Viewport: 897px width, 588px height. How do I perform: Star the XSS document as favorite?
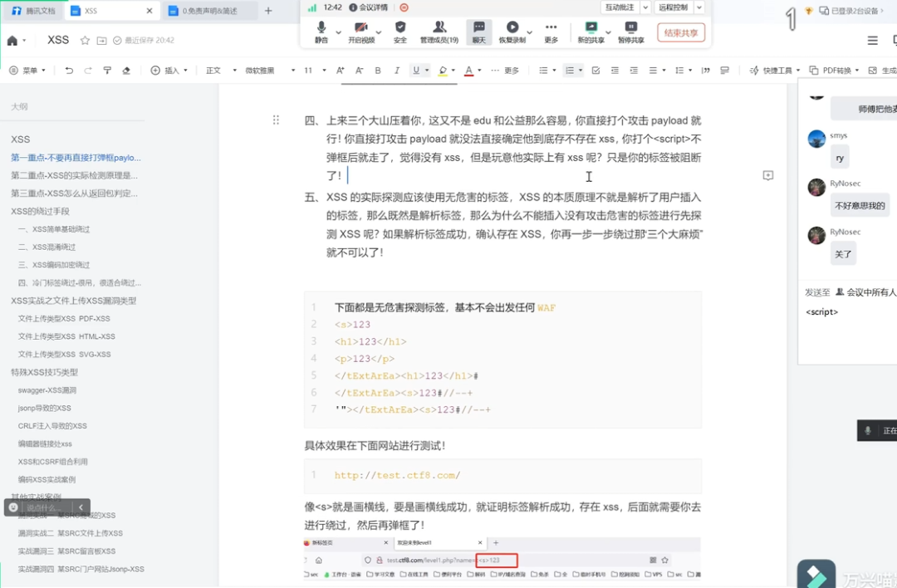click(86, 41)
